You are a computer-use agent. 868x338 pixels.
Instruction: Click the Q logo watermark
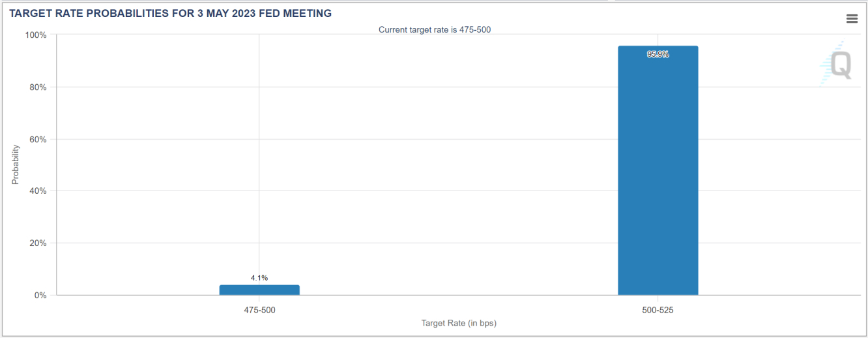pyautogui.click(x=836, y=63)
